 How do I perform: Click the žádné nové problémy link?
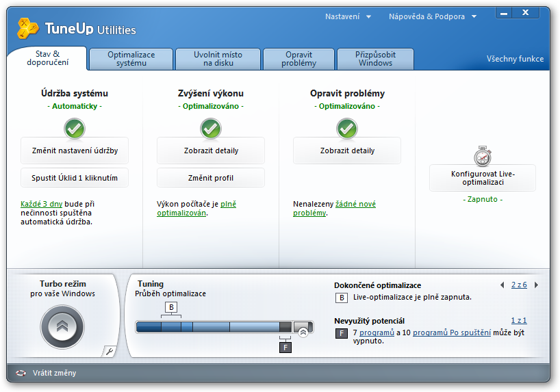point(334,209)
